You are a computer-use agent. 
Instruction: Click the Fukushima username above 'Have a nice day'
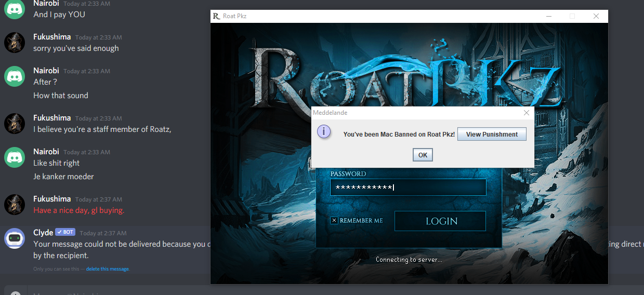[52, 199]
